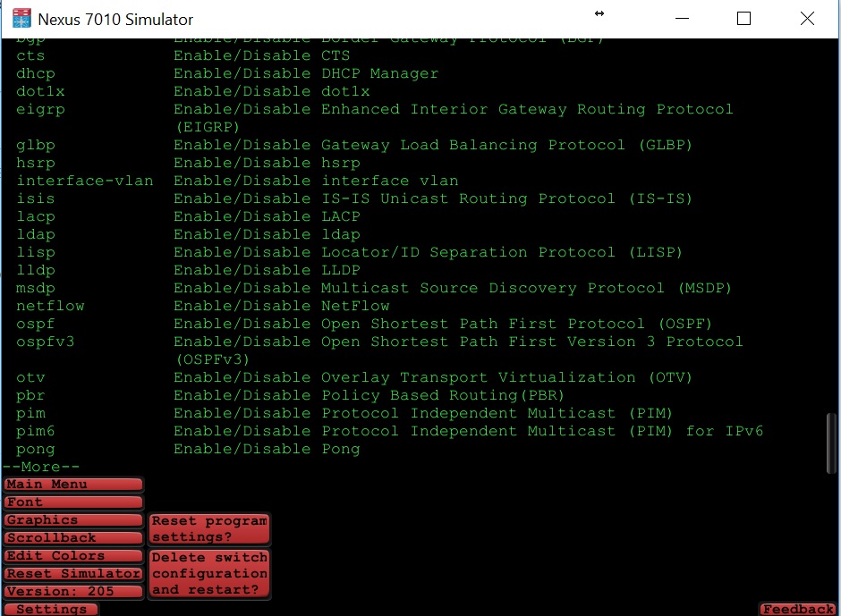Open the Font settings button
This screenshot has height=616, width=841.
[73, 502]
